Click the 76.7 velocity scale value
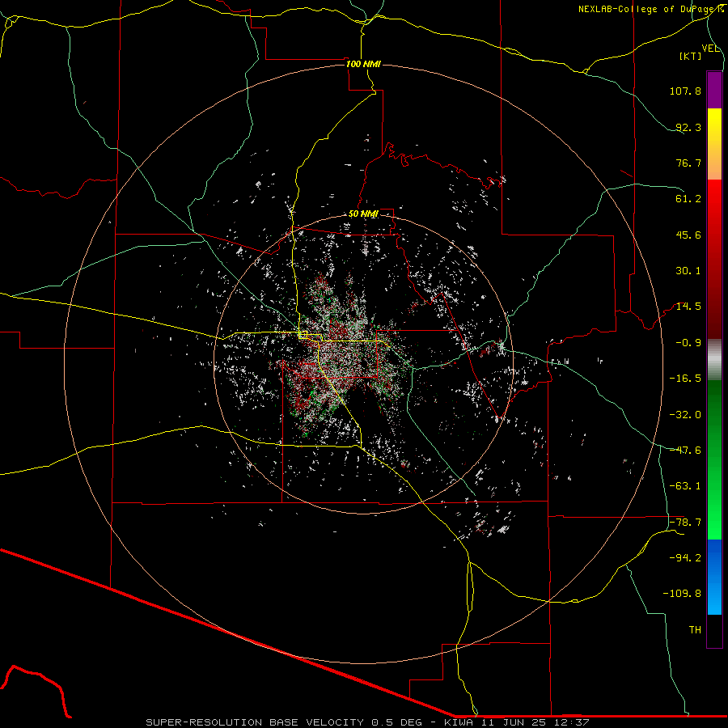Screen dimensions: 728x728 click(x=688, y=163)
